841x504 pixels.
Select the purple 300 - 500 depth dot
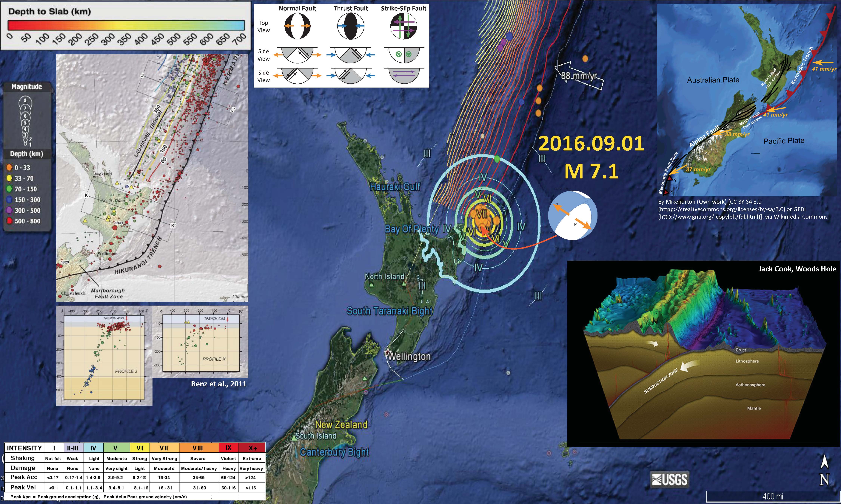[x=10, y=210]
